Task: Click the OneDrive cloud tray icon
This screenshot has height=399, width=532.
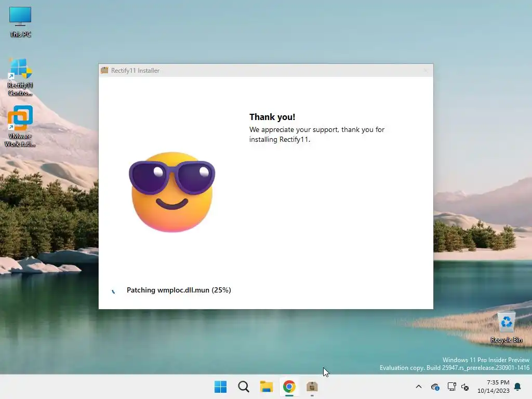Action: click(x=435, y=387)
